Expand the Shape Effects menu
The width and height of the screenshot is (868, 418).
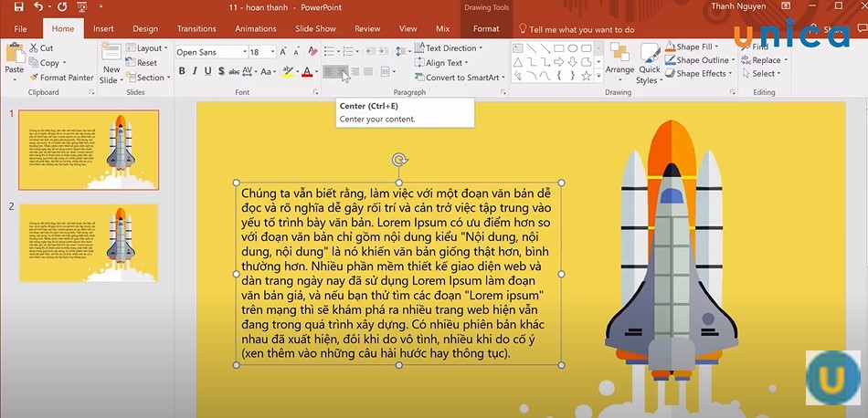click(x=700, y=74)
